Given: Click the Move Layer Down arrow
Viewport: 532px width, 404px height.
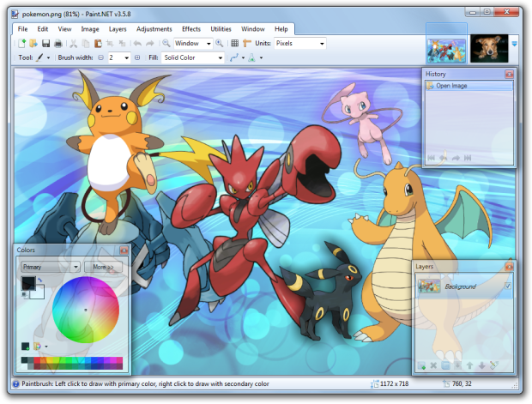Looking at the screenshot, I should pos(481,365).
